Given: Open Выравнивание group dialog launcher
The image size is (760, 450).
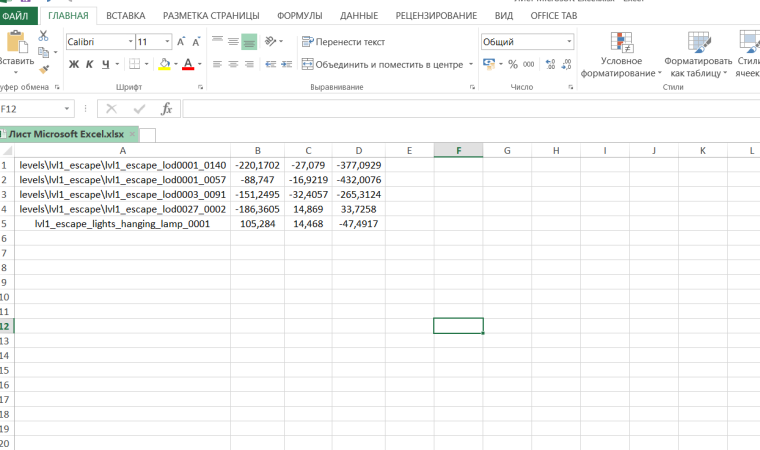Looking at the screenshot, I should [x=472, y=87].
